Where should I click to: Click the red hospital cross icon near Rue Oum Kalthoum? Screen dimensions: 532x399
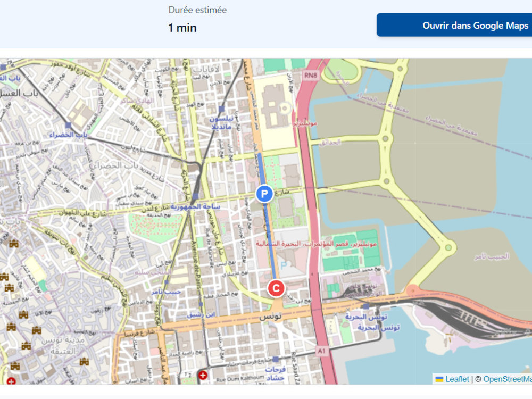tap(203, 375)
